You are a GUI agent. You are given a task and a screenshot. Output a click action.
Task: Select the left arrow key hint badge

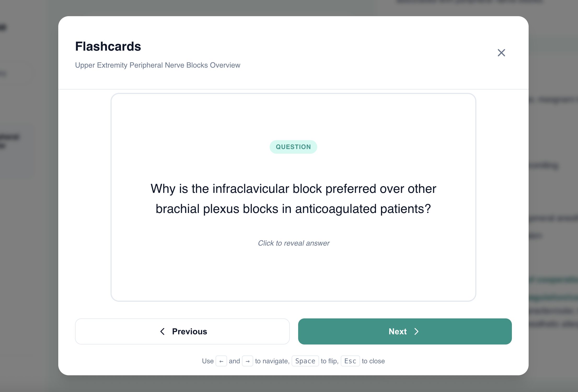pyautogui.click(x=221, y=361)
